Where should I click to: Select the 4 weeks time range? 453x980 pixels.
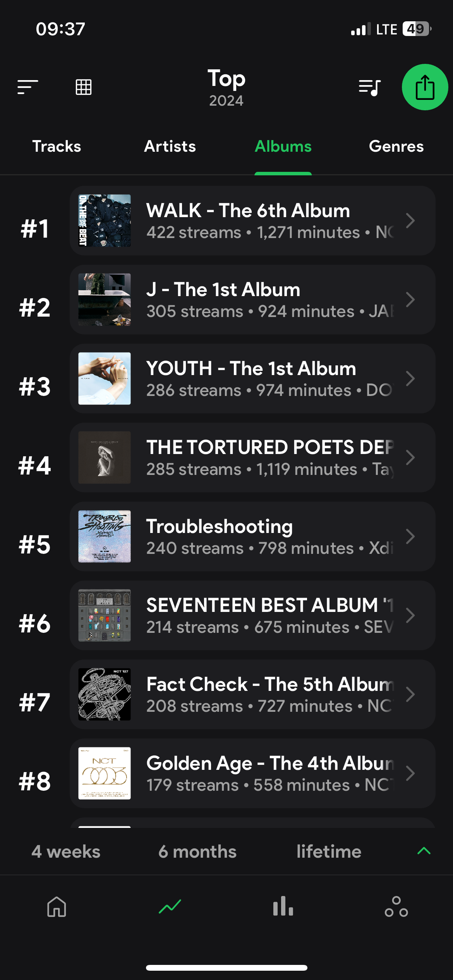(66, 852)
